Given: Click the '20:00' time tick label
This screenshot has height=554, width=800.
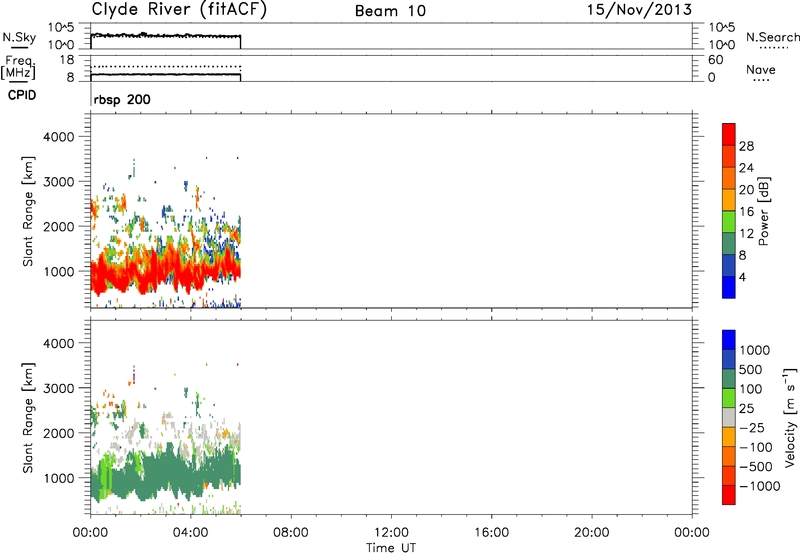Looking at the screenshot, I should coord(591,533).
